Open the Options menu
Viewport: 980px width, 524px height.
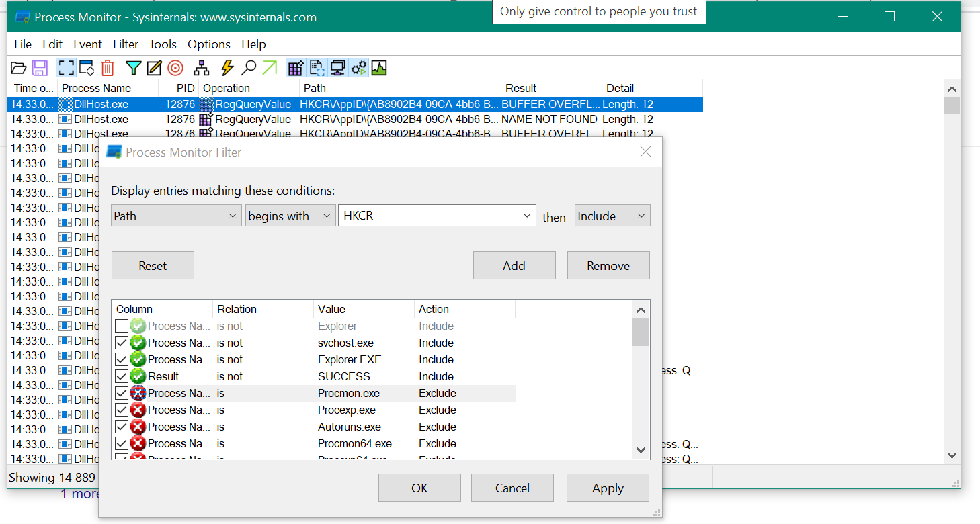pos(209,44)
